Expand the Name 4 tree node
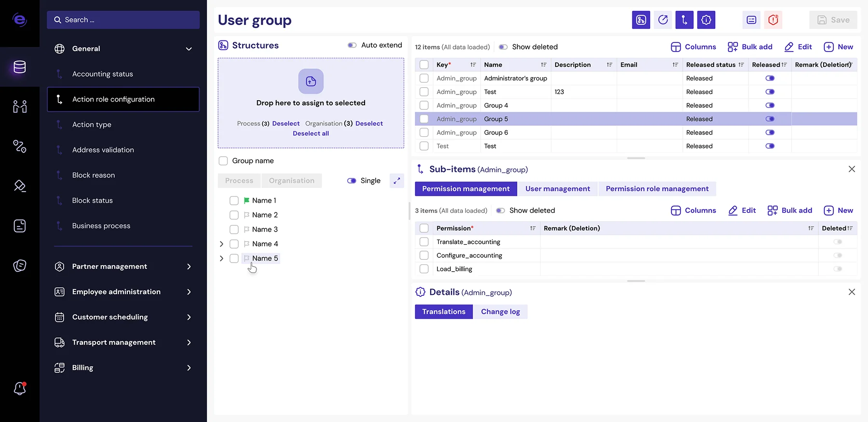The height and width of the screenshot is (422, 868). pyautogui.click(x=221, y=244)
